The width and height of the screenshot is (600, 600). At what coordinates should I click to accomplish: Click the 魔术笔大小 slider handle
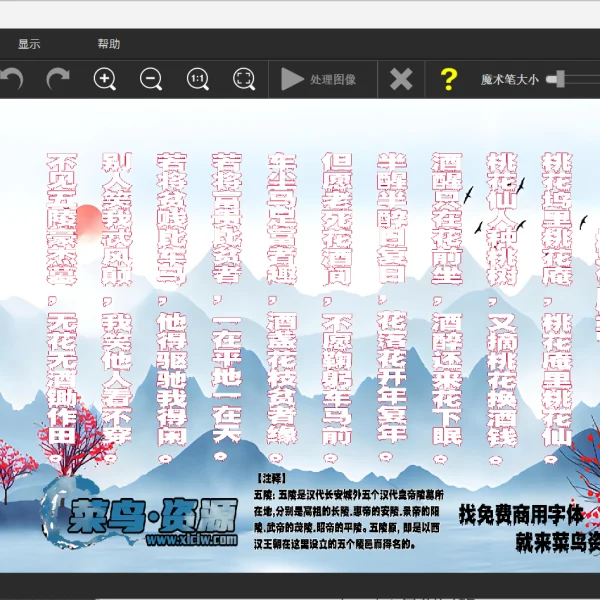[551, 78]
